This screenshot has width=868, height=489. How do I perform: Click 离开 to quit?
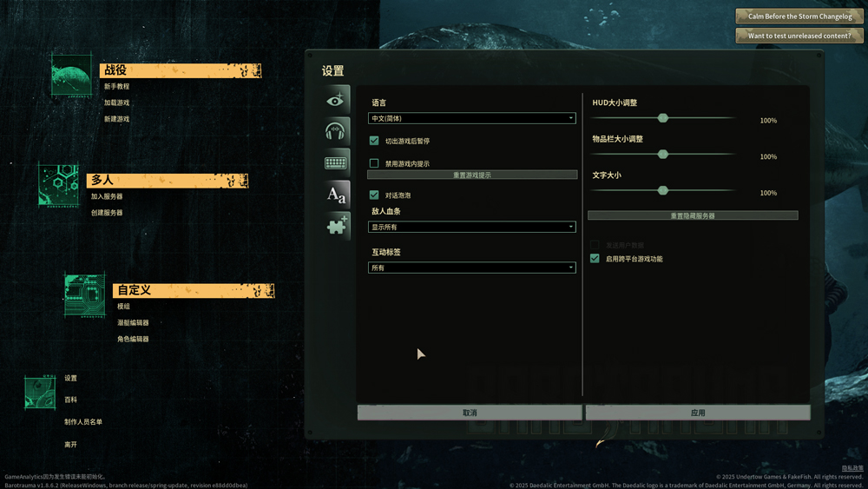tap(70, 445)
